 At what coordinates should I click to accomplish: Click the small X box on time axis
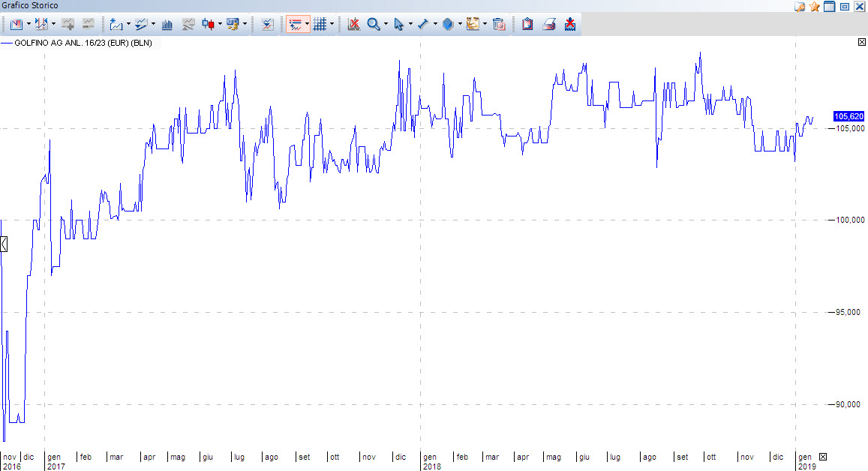823,457
